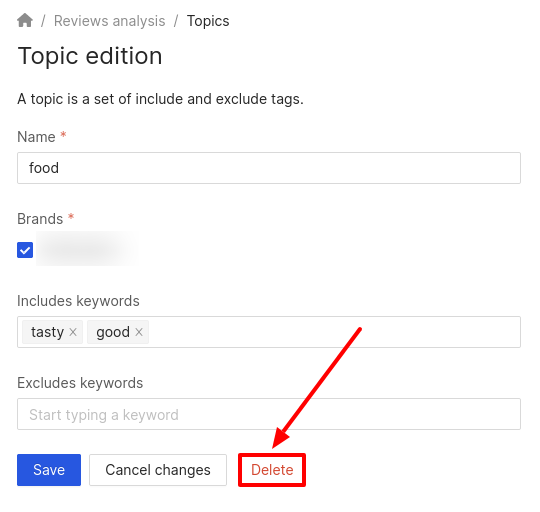Click the blurred brand name label
The height and width of the screenshot is (512, 540).
click(x=86, y=249)
